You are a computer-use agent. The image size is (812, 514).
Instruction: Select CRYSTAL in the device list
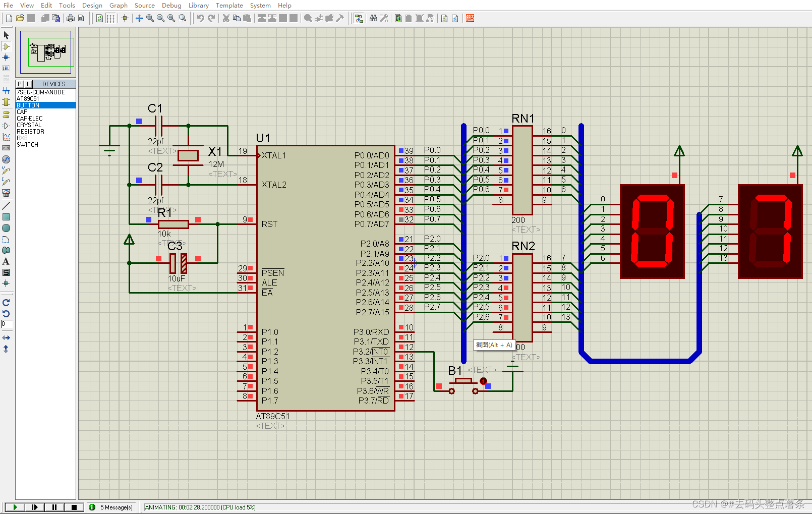[45, 125]
